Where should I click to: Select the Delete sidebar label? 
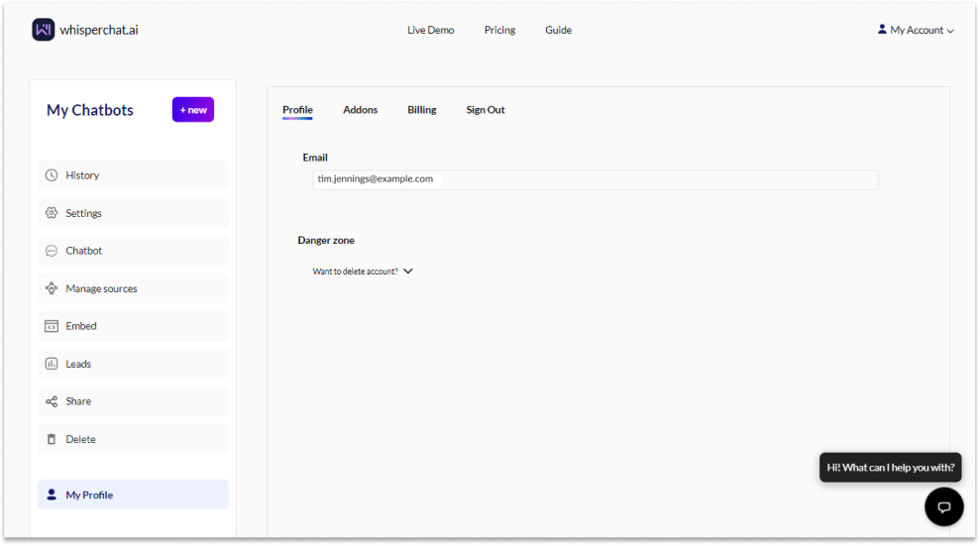point(80,439)
